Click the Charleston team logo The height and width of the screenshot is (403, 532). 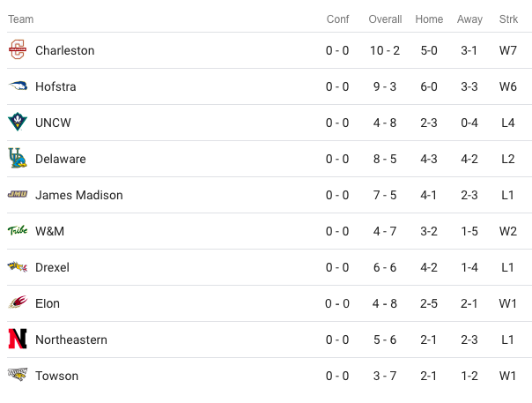[17, 50]
